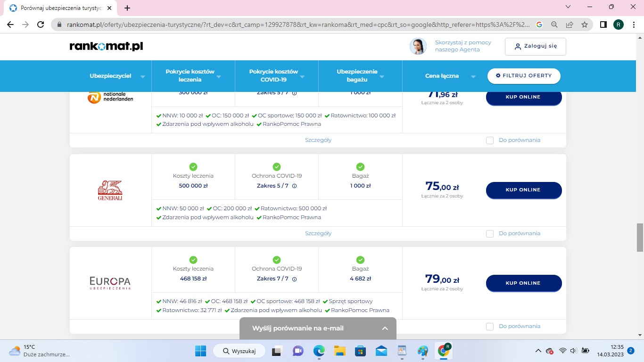Open the zoom magnifier in the address bar

tap(554, 25)
